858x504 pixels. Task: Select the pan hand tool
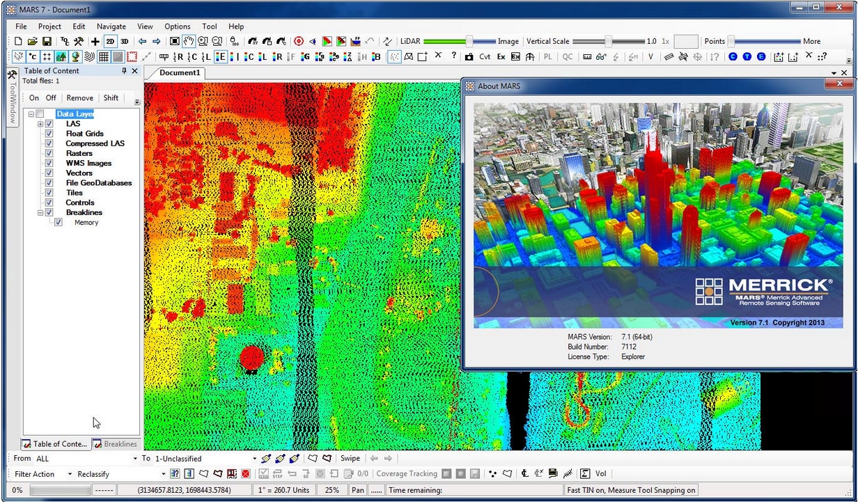tap(188, 42)
